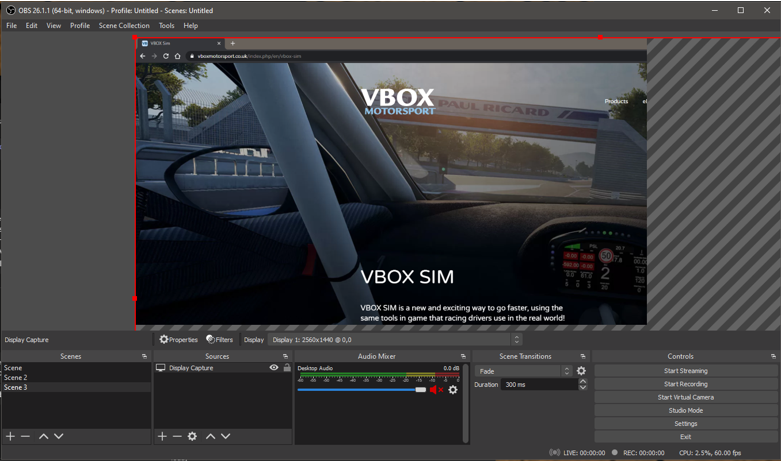Viewport: 781px width, 461px height.
Task: Open Desktop Audio settings gear
Action: click(x=453, y=390)
